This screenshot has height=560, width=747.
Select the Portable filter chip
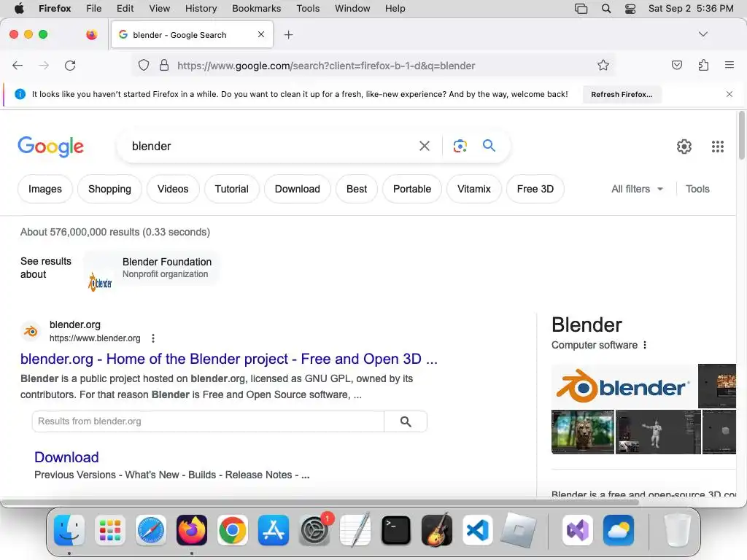412,189
